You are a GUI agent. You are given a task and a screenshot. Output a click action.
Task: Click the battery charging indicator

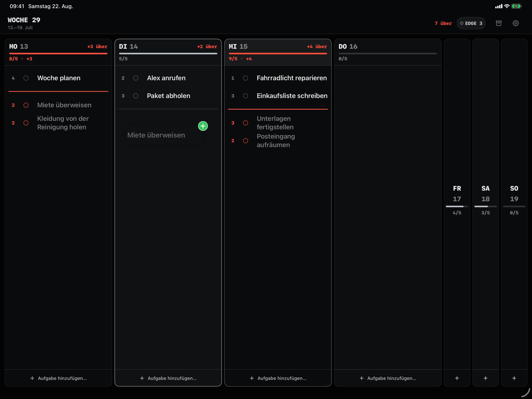point(516,6)
